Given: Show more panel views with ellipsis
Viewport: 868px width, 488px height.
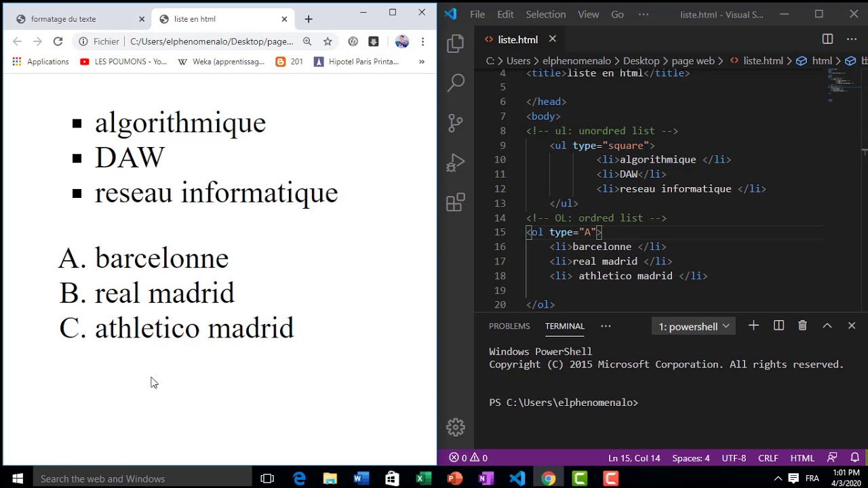Looking at the screenshot, I should point(606,326).
